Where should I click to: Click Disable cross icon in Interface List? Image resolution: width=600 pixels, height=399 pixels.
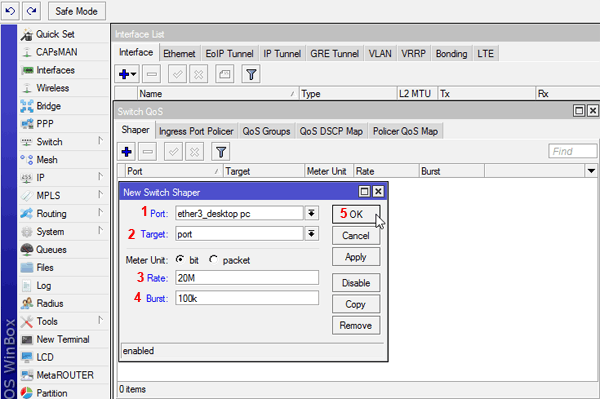point(198,74)
